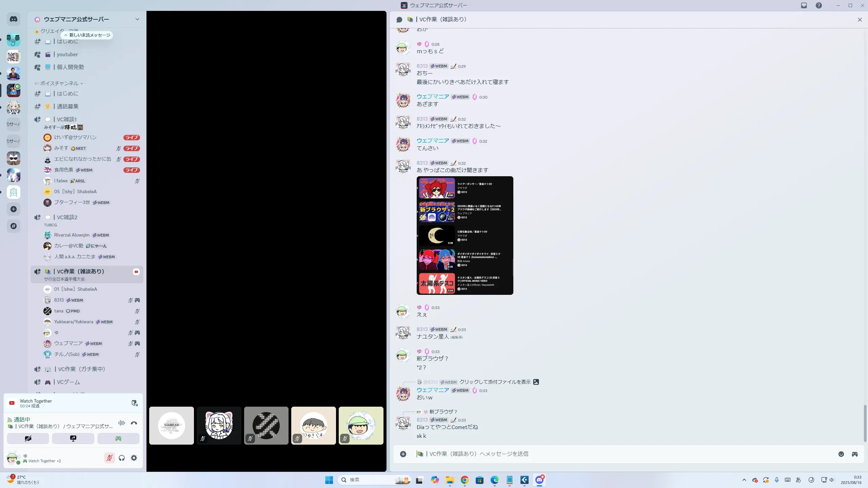
Task: Open Discord direct messages home icon
Action: tap(14, 19)
